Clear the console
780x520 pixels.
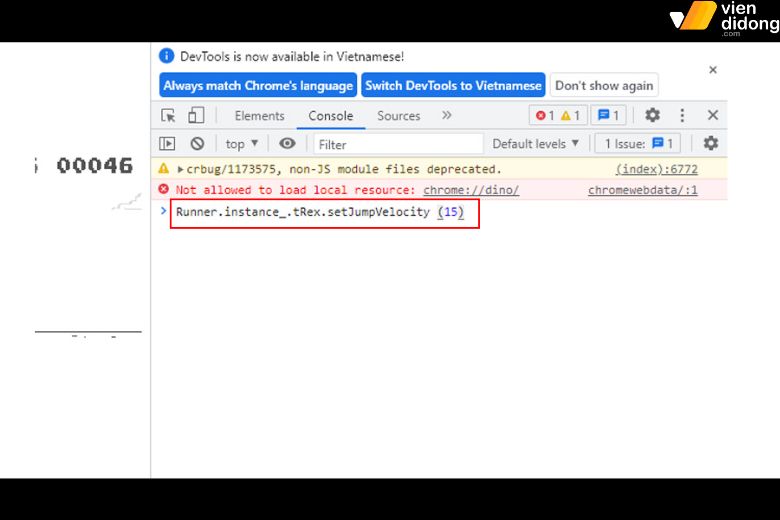pos(197,144)
